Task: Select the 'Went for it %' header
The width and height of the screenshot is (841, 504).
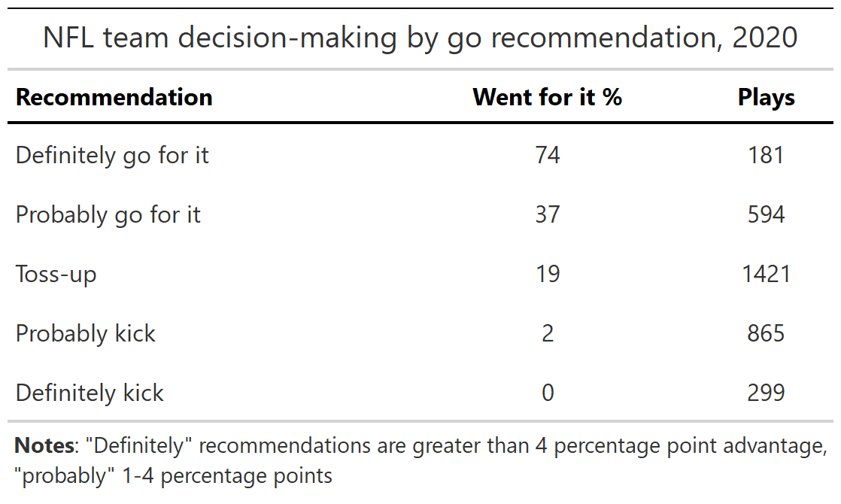Action: (x=547, y=97)
